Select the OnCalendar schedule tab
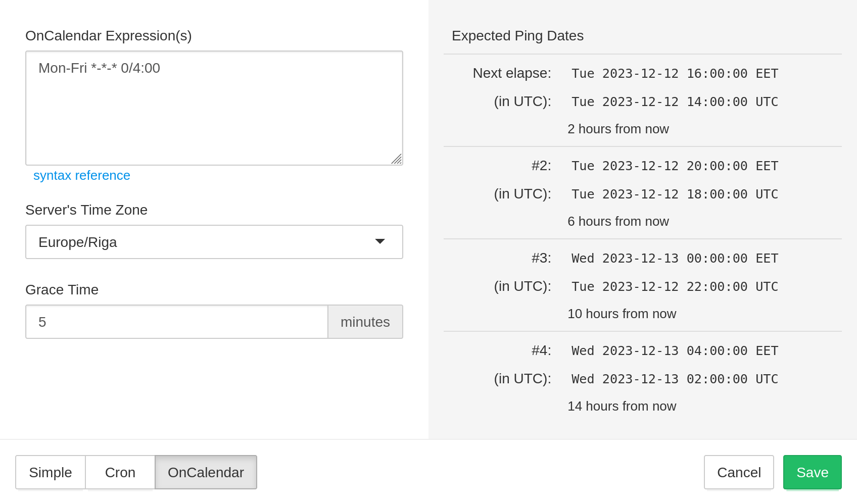 tap(205, 472)
